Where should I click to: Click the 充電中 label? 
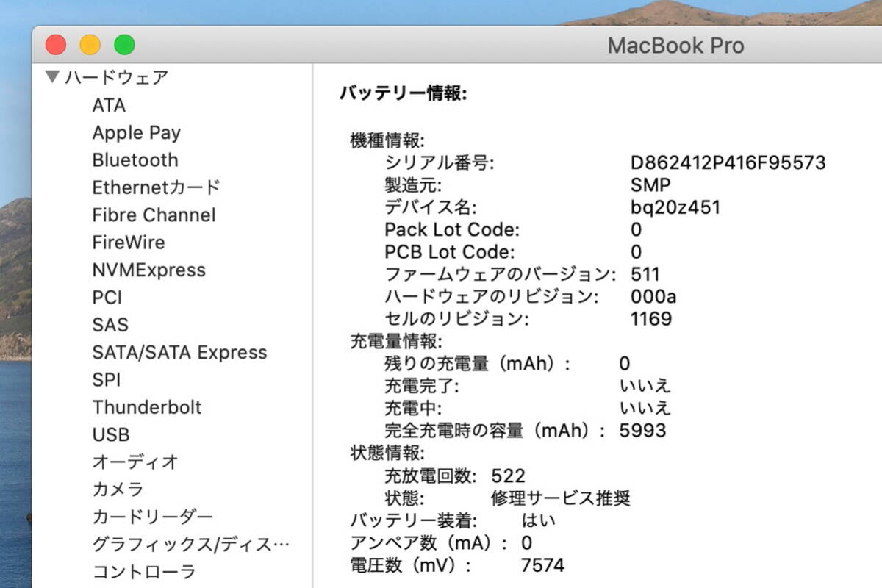pyautogui.click(x=412, y=408)
